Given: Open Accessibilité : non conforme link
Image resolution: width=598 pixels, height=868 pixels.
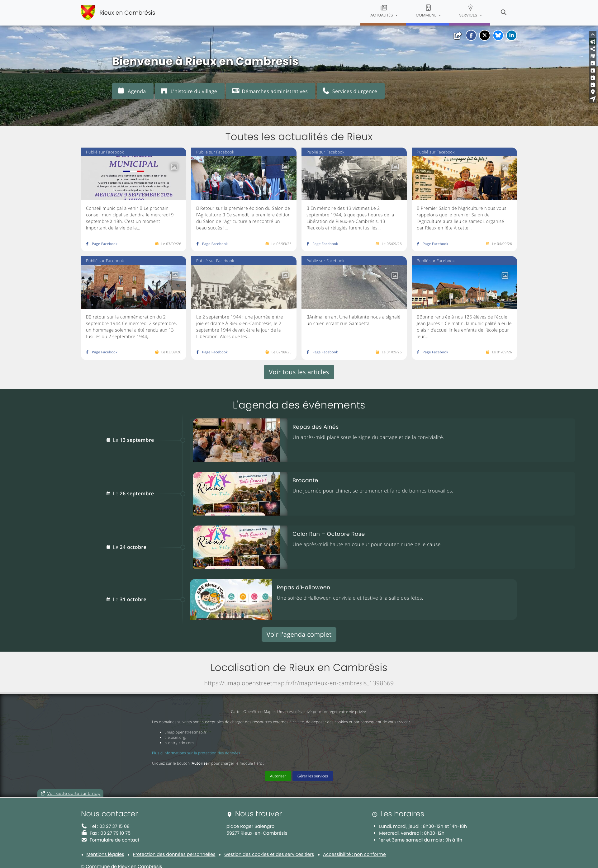Looking at the screenshot, I should coord(354,854).
